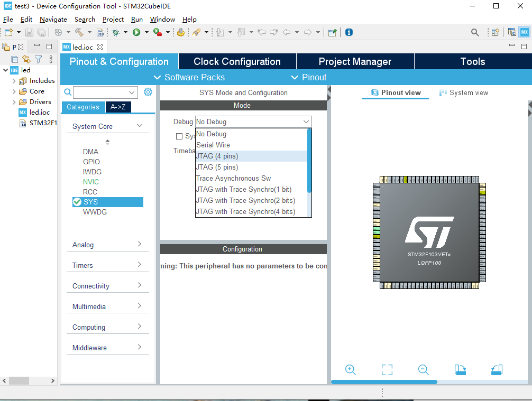Rotate the chip counter-clockwise

click(496, 370)
